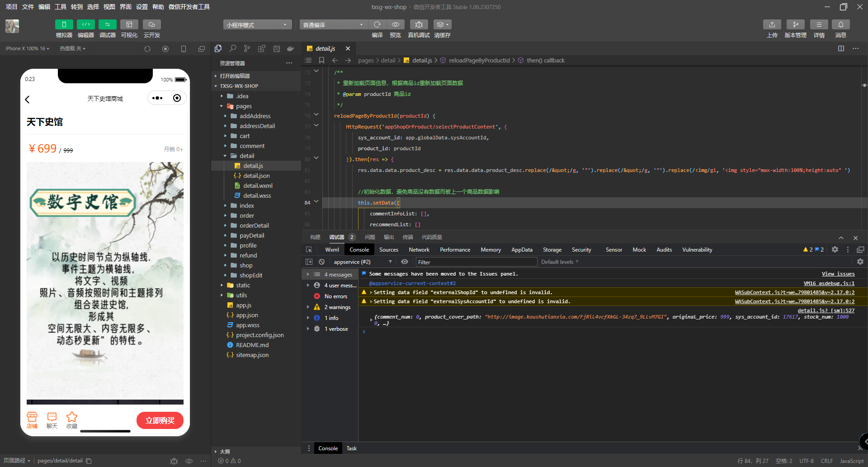Switch to the AppData tab
The width and height of the screenshot is (868, 467).
click(522, 250)
